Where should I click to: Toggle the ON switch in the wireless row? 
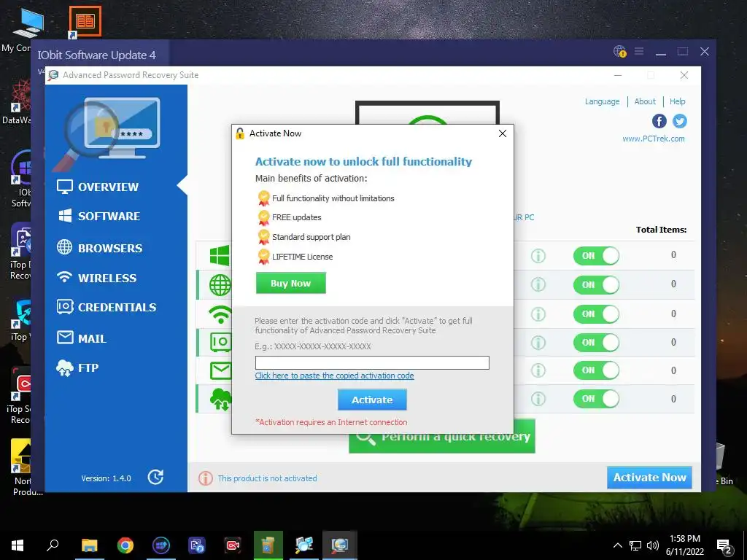tap(596, 314)
